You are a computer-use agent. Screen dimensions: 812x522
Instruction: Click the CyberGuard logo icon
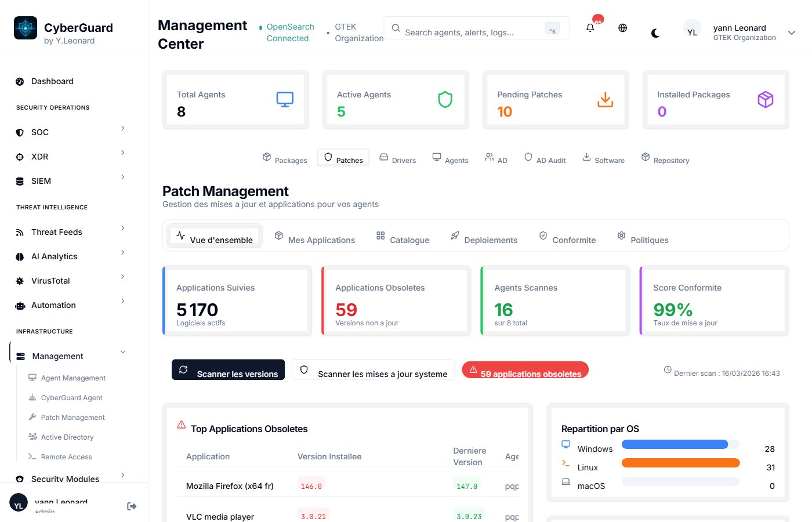24,27
